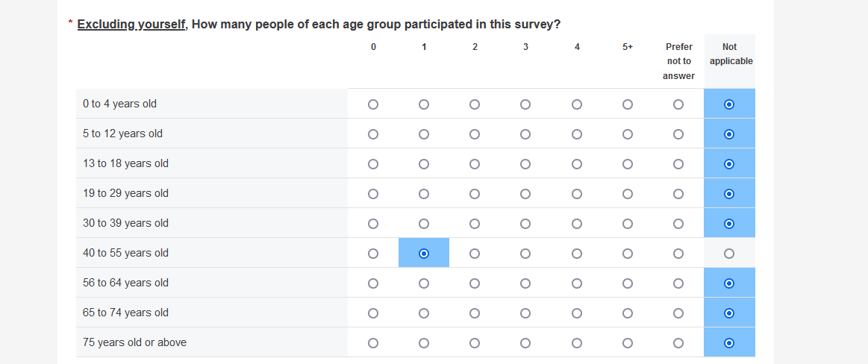Image resolution: width=868 pixels, height=364 pixels.
Task: Select 5+ for 65 to 74 years old
Action: [x=628, y=313]
